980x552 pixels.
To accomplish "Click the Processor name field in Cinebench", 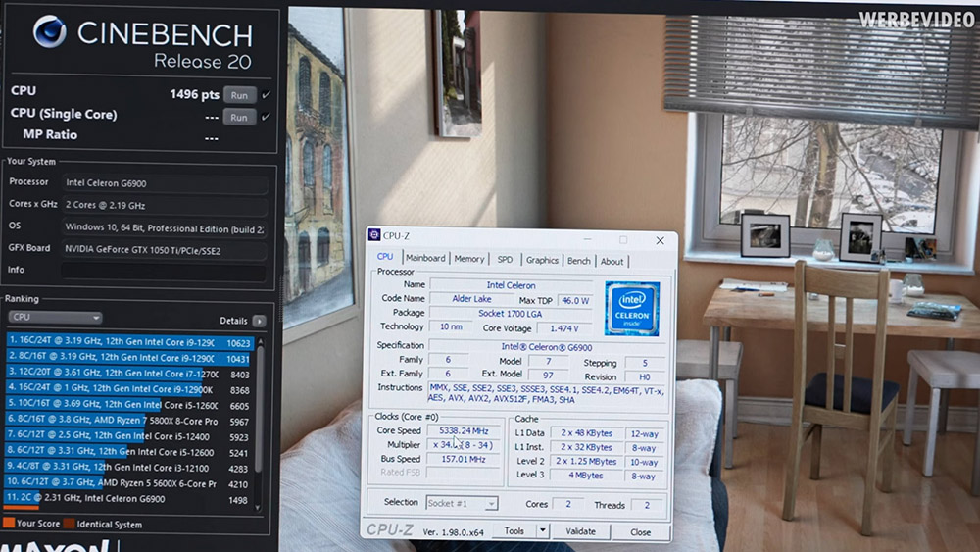I will coord(165,183).
